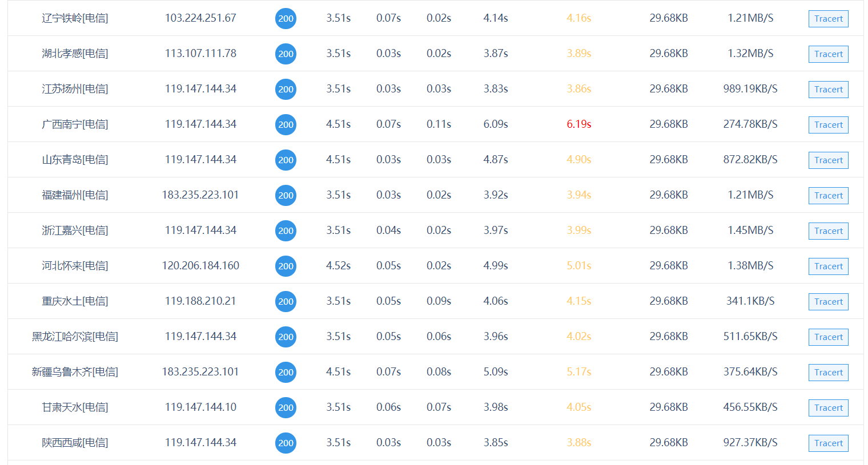The height and width of the screenshot is (465, 868).
Task: Click 200 status badge in 黑龙江哈尔滨[电信] row
Action: (x=286, y=337)
